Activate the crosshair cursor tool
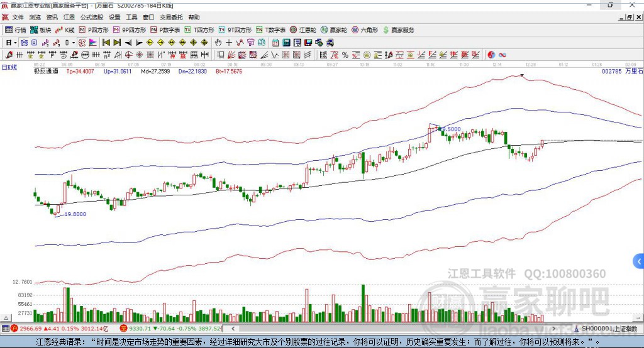 229,42
